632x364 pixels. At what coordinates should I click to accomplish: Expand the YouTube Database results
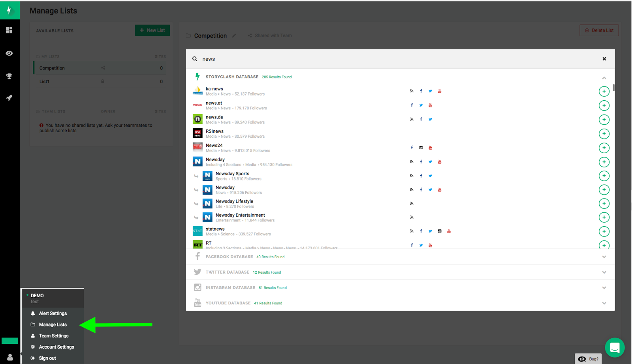(x=604, y=303)
